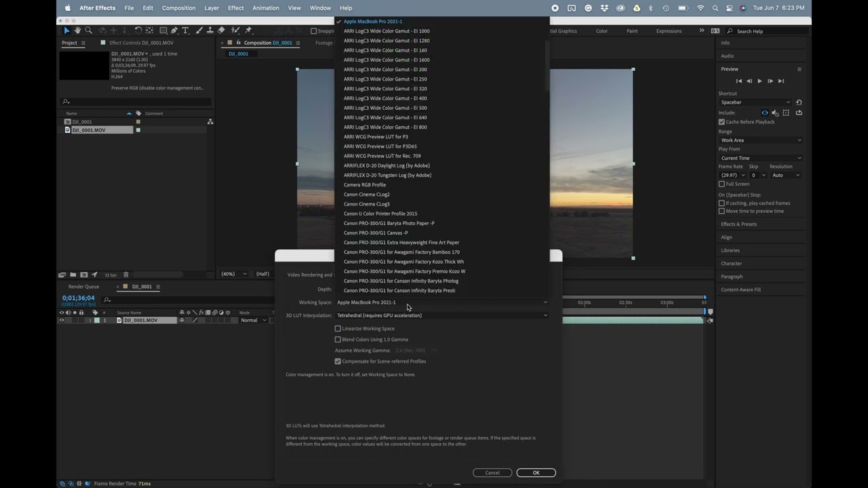The height and width of the screenshot is (488, 868).
Task: Enable Linearize Working Space checkbox
Action: point(338,329)
